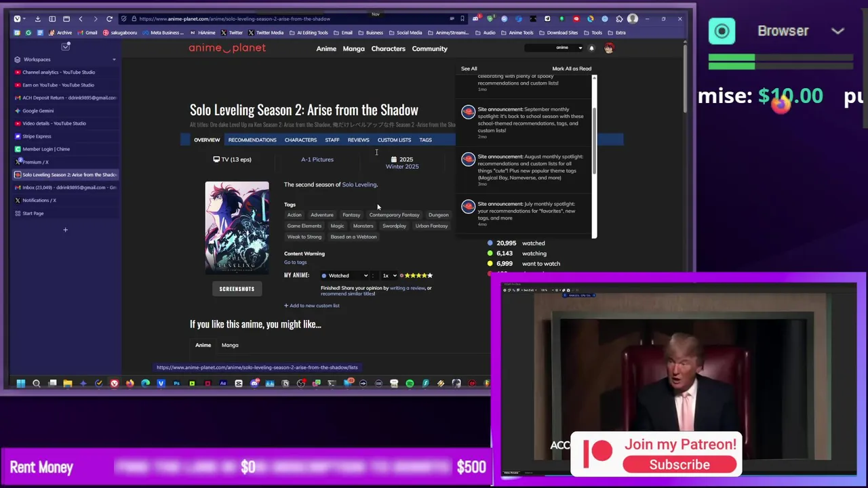Click the SCREENSHOTS button

coord(237,289)
